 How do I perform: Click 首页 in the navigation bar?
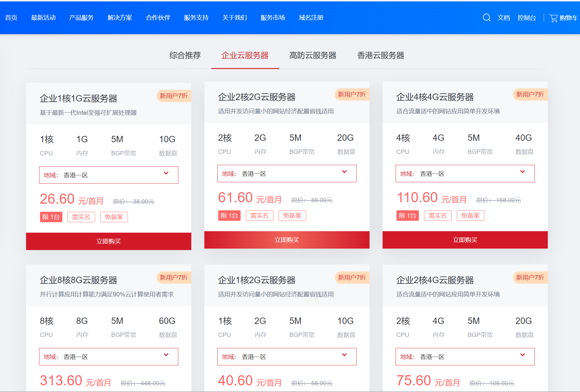coord(11,17)
